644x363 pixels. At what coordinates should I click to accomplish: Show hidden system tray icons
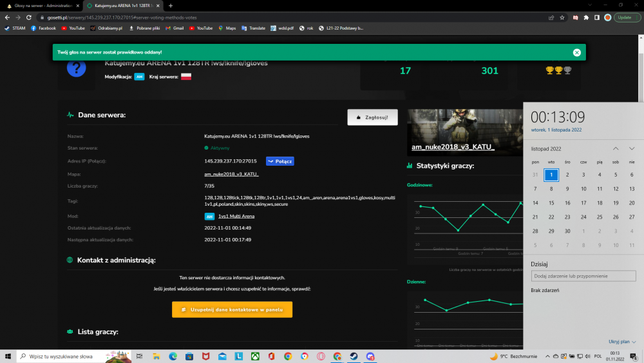[547, 357]
